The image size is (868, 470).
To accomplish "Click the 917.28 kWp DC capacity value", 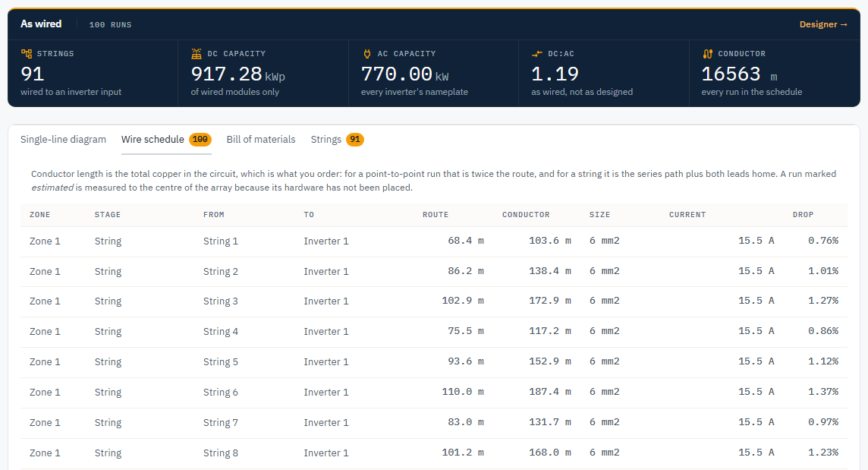I will pos(238,74).
